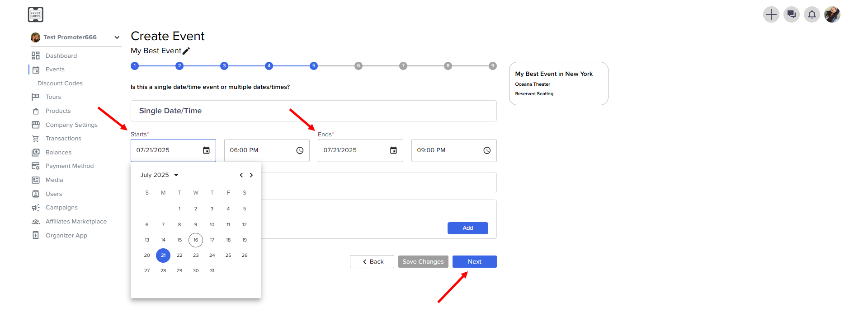
Task: Open the start time clock icon
Action: (x=300, y=150)
